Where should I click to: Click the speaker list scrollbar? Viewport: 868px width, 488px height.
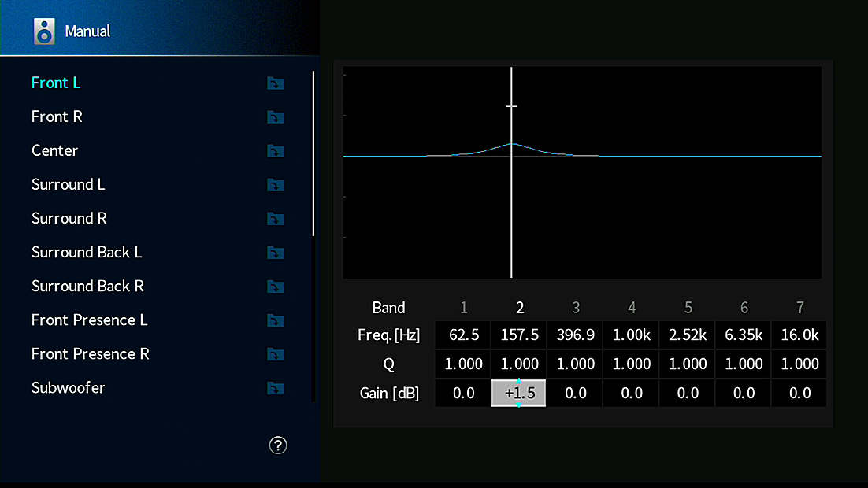click(x=313, y=153)
